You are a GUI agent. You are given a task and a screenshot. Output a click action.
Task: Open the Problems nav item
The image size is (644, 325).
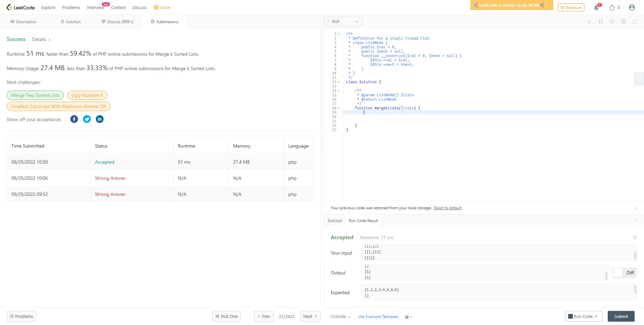[71, 7]
